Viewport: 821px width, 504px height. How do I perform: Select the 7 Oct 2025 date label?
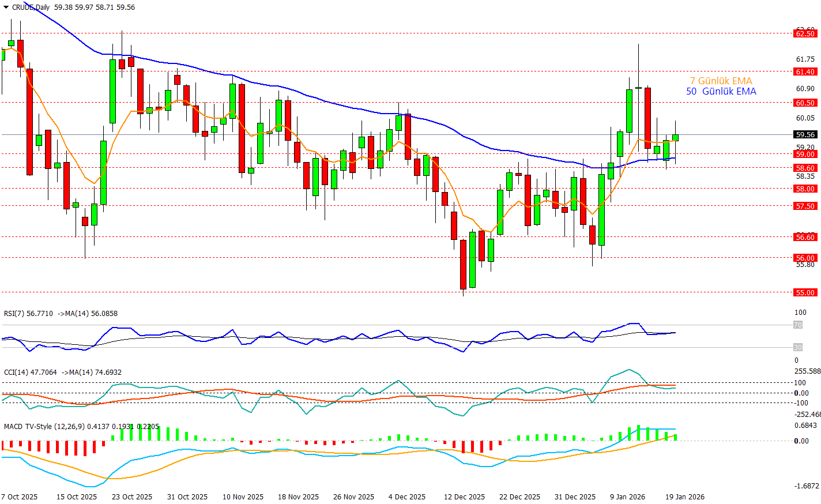pos(20,497)
